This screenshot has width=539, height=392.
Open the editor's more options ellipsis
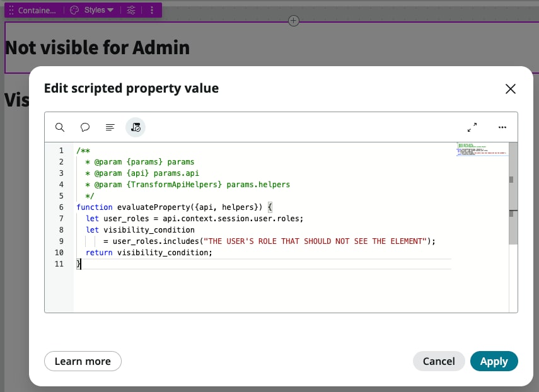tap(502, 127)
